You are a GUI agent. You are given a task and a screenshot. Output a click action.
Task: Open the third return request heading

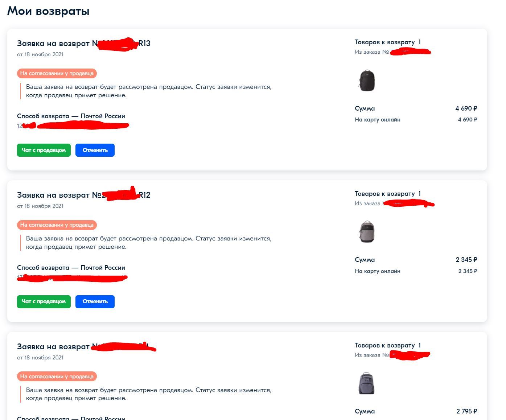coord(83,347)
